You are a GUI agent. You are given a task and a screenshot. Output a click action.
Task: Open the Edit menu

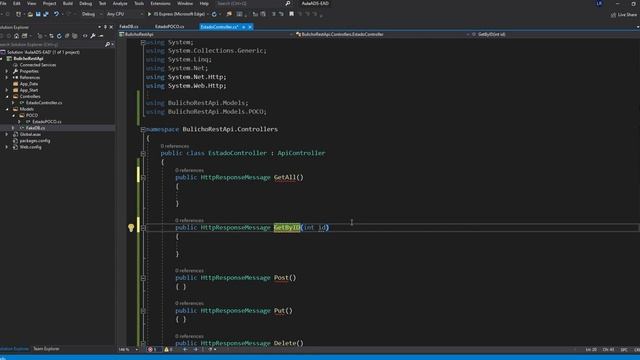(x=17, y=3)
